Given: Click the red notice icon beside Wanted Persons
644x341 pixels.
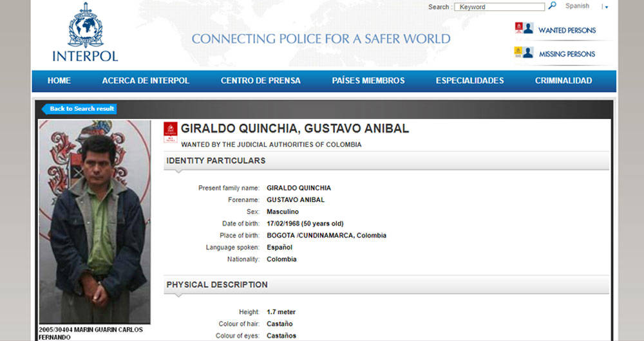Looking at the screenshot, I should (518, 28).
